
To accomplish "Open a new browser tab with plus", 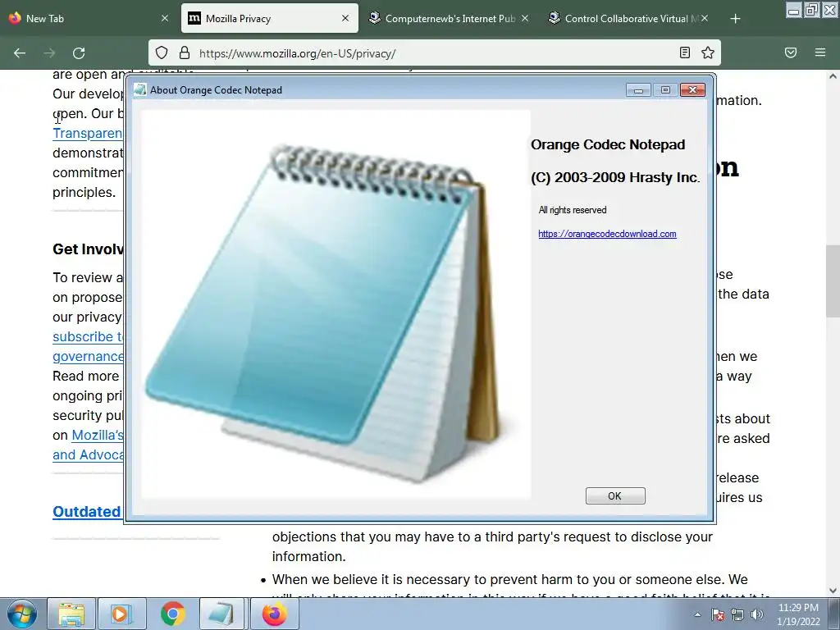I will pyautogui.click(x=735, y=19).
